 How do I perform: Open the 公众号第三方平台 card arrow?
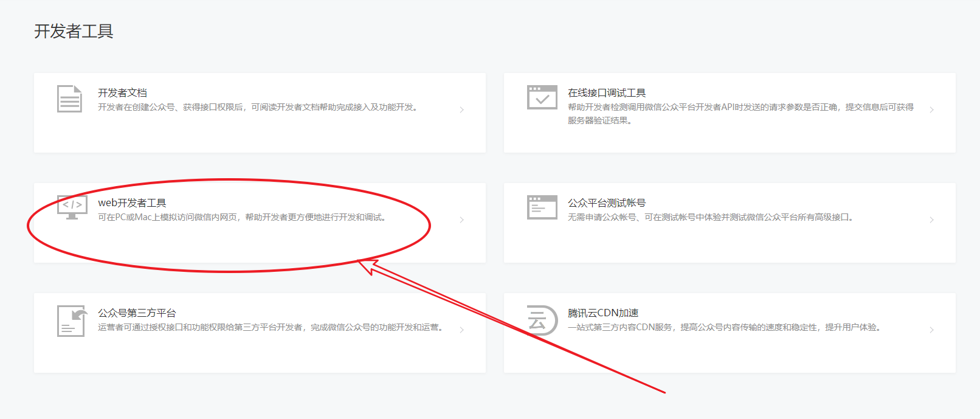click(462, 330)
